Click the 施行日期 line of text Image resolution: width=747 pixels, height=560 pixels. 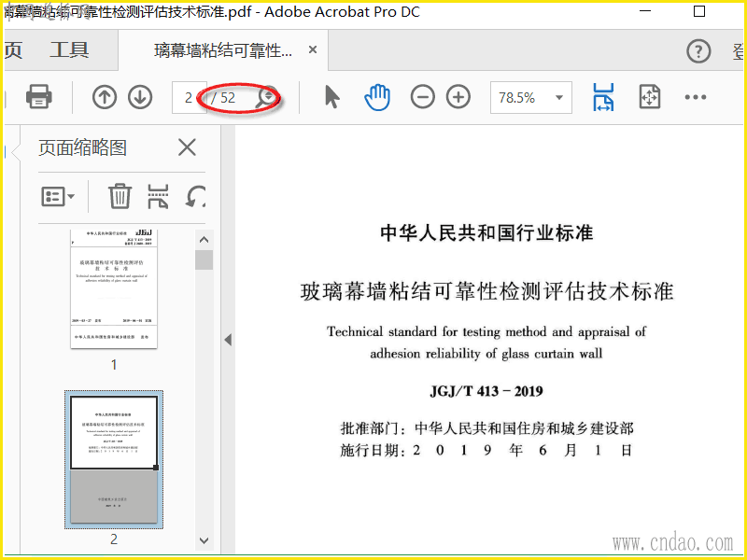click(486, 450)
